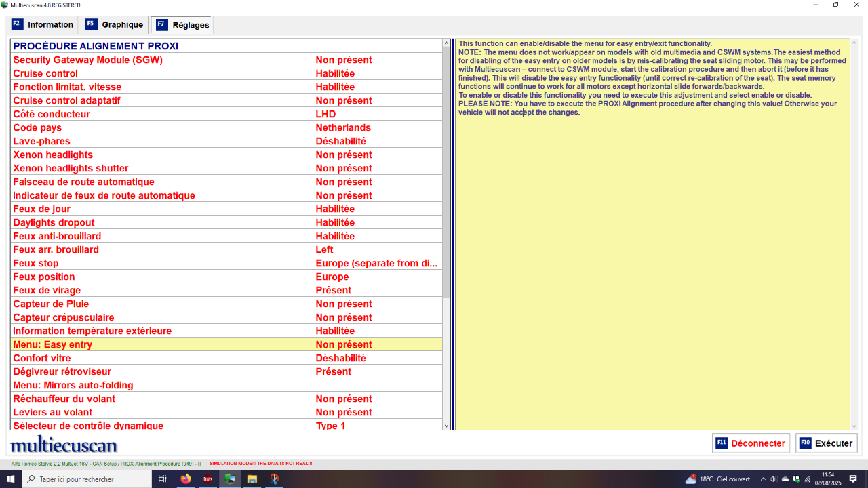Open the notification center icon

point(853,479)
